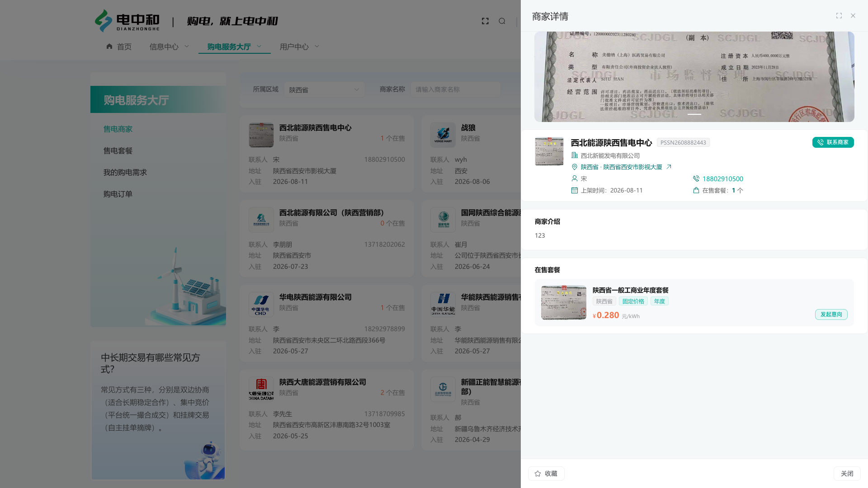868x488 pixels.
Task: Click the 战狼 merchant logo
Action: [443, 135]
